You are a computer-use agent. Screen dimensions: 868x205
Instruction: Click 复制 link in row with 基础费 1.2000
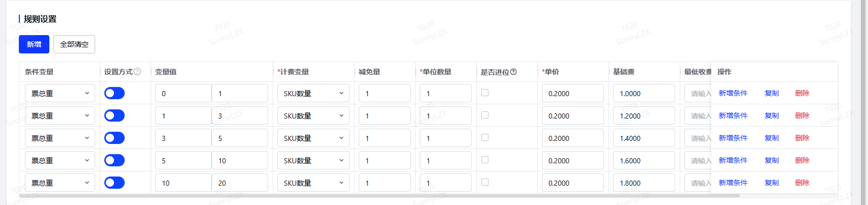point(772,115)
